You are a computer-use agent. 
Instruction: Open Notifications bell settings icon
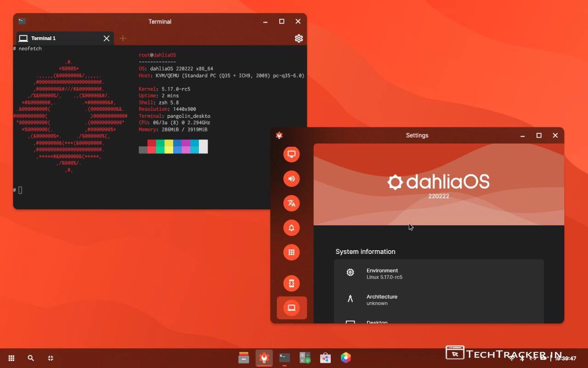[x=291, y=228]
